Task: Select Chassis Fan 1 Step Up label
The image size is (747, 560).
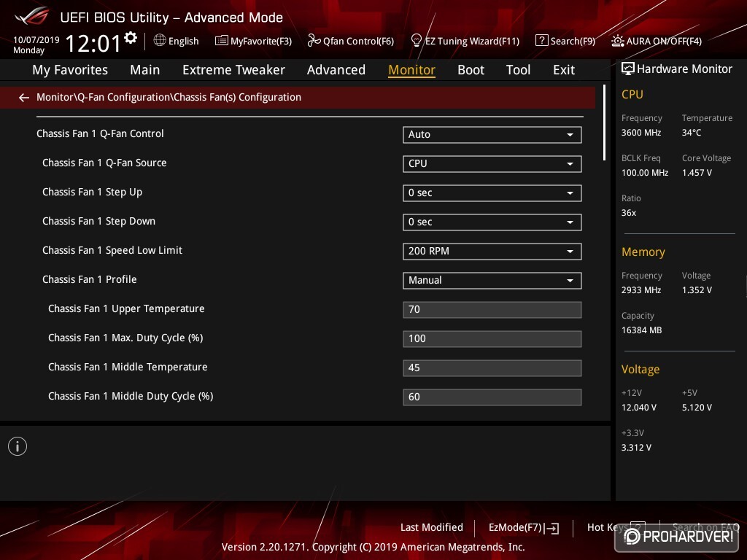Action: (92, 192)
